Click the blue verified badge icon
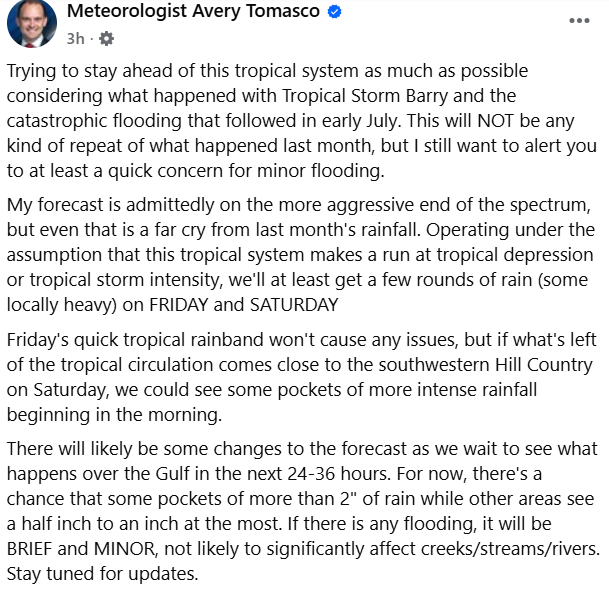 (334, 12)
